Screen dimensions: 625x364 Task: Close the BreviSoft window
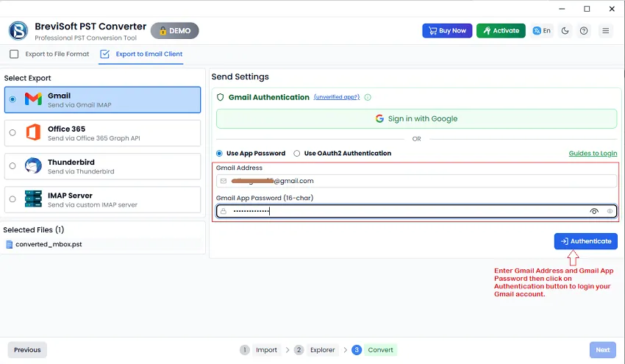click(612, 9)
